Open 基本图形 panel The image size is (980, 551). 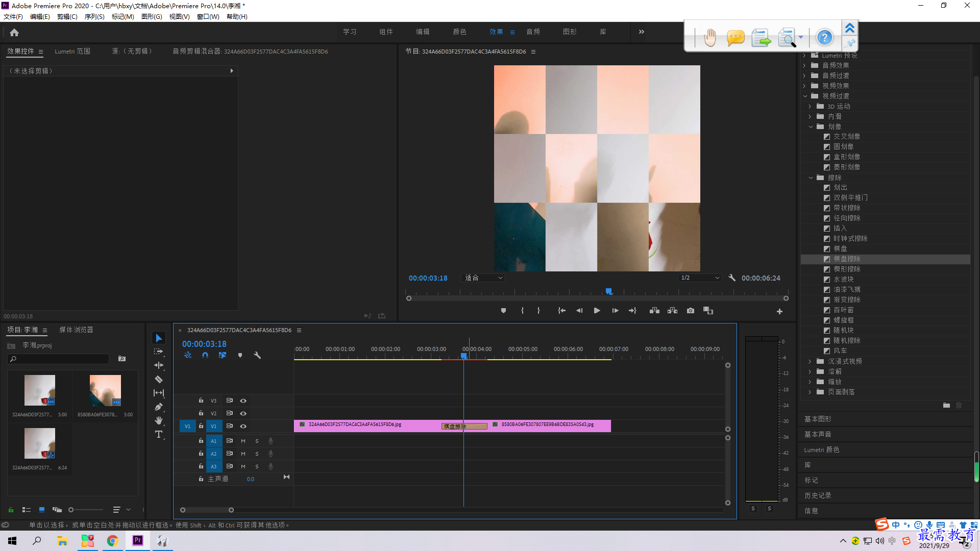[x=818, y=419]
